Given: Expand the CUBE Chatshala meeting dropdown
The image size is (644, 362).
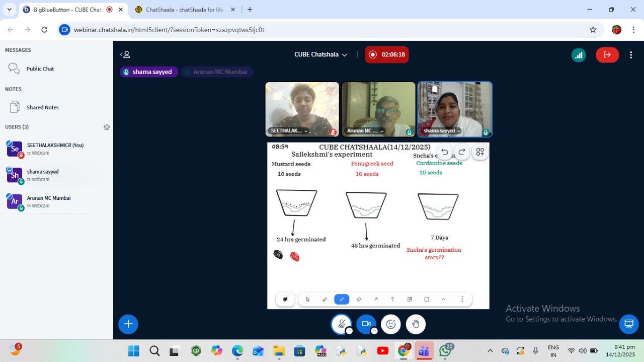Looking at the screenshot, I should (x=321, y=54).
